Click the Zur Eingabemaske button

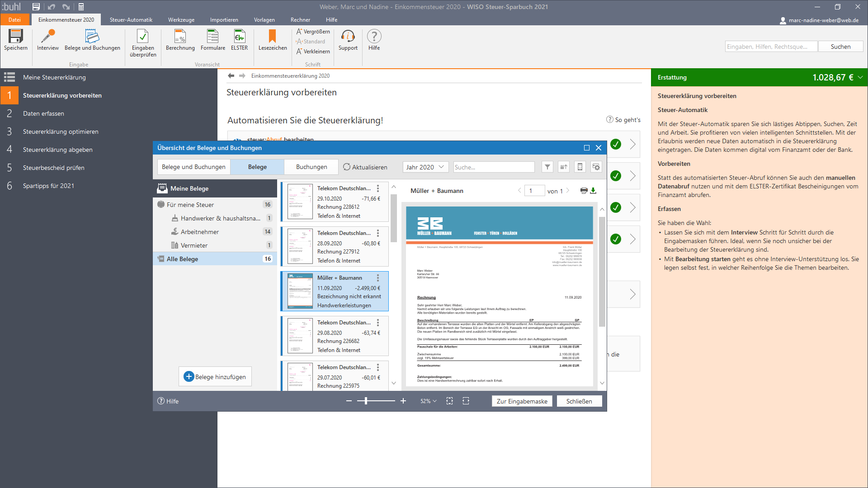pos(522,401)
